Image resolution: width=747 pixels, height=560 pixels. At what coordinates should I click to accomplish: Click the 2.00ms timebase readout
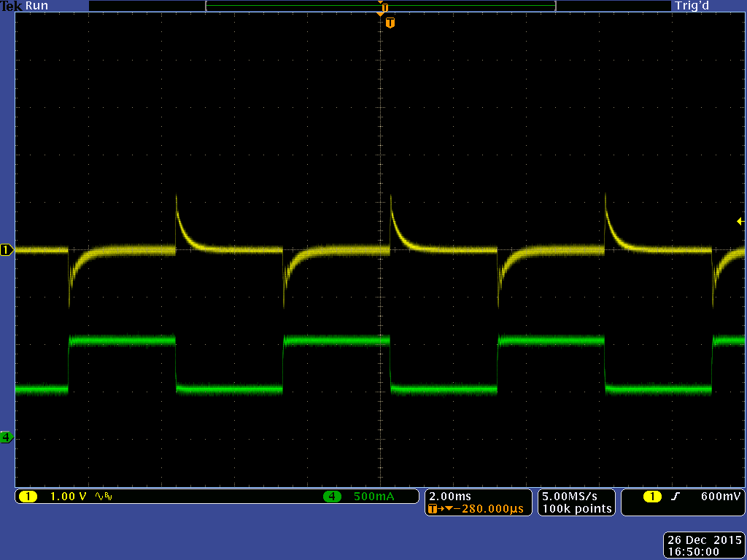coord(449,496)
